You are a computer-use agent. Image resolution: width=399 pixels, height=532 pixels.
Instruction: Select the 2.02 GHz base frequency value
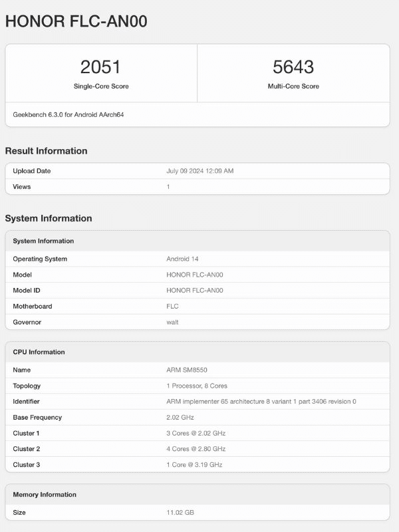pyautogui.click(x=180, y=418)
